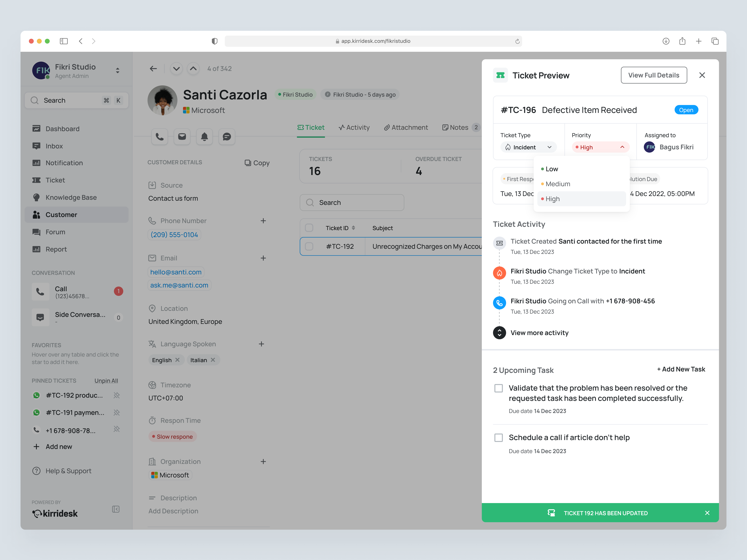Open the Incident ticket type dropdown
747x560 pixels.
(528, 147)
